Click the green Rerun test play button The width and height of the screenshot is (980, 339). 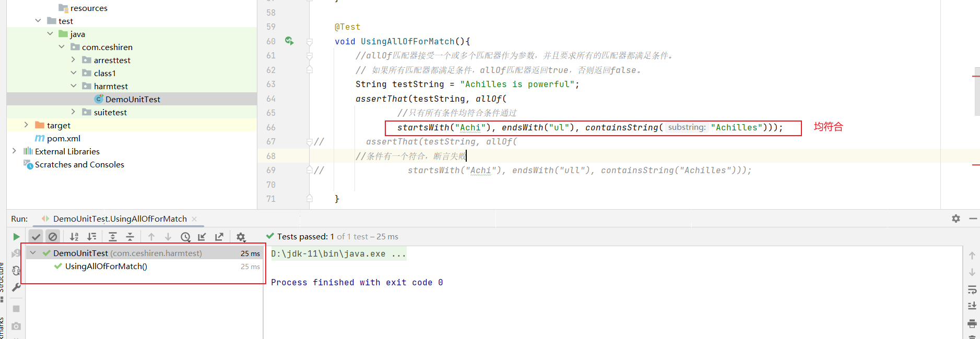(x=16, y=237)
